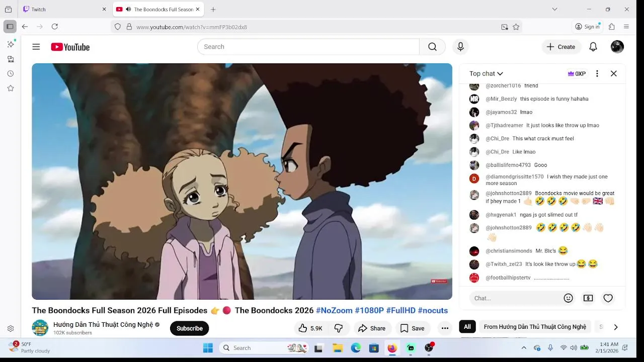Send a Super Chat dollar icon
The width and height of the screenshot is (644, 362).
(588, 298)
